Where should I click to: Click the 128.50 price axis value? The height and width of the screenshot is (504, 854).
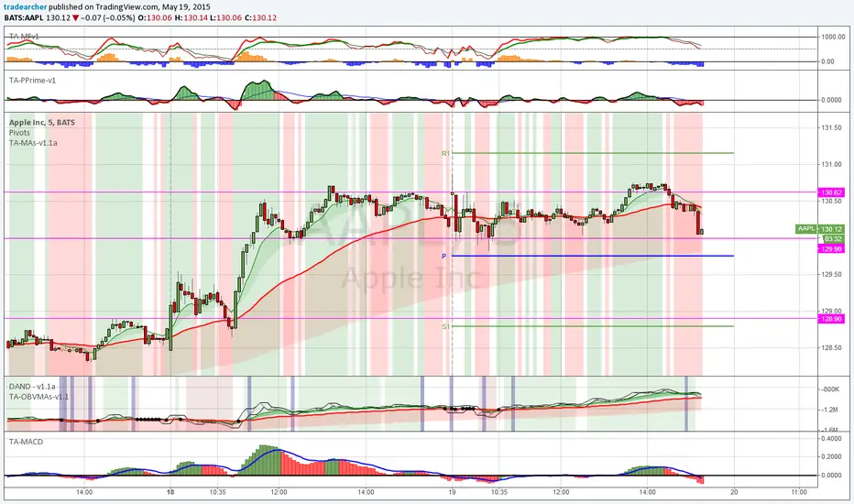pos(831,347)
